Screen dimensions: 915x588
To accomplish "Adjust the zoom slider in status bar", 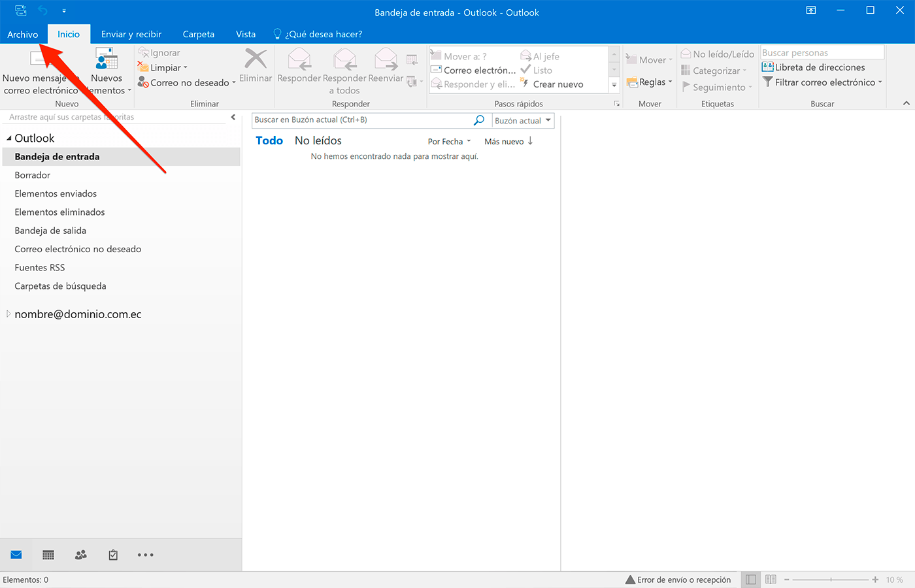I will click(830, 579).
